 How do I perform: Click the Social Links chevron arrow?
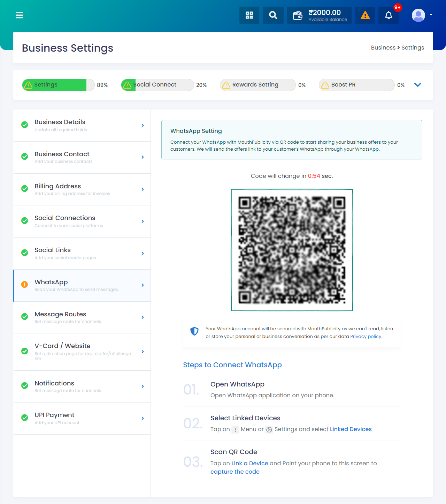(x=143, y=253)
